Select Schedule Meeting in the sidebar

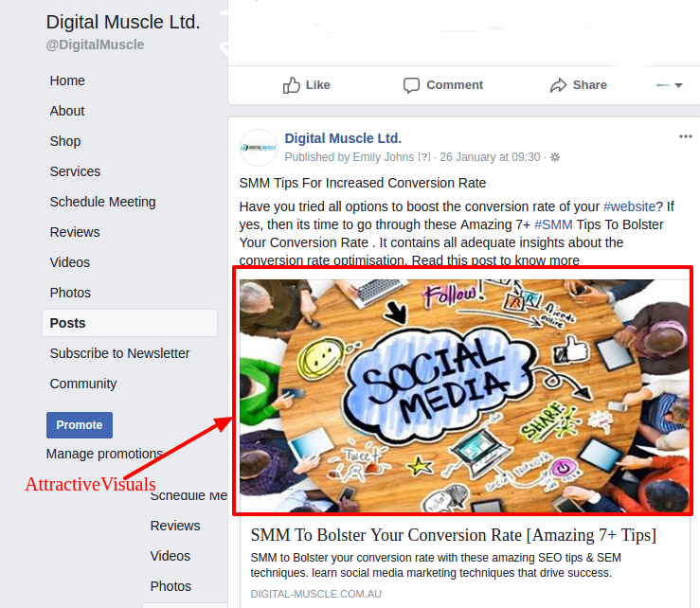tap(102, 203)
